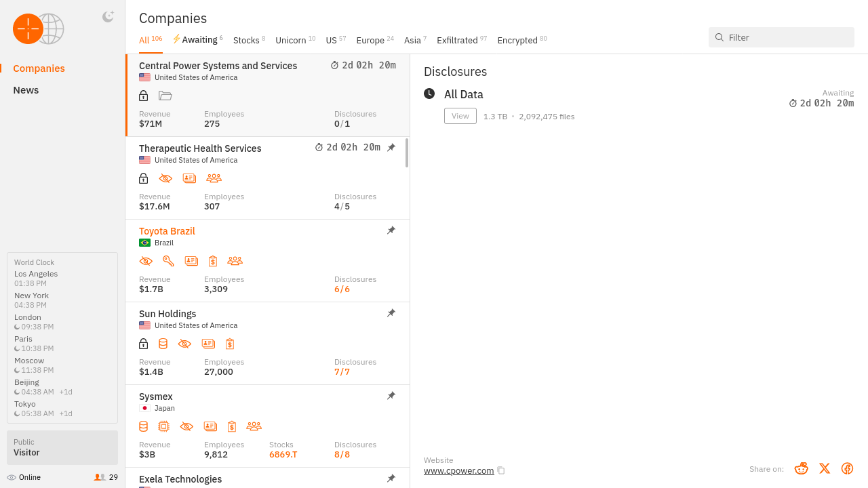Click the key icon in Toyota Brazil row
868x488 pixels.
point(168,261)
